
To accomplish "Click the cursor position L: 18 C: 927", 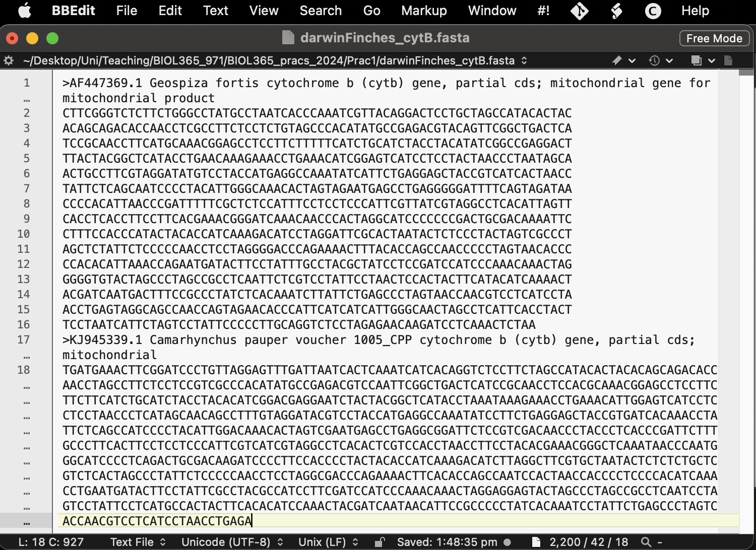I will tap(51, 542).
